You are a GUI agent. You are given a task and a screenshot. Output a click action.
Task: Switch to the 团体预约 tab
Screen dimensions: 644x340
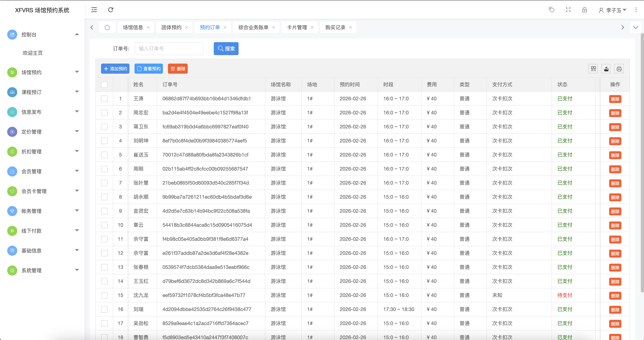171,27
